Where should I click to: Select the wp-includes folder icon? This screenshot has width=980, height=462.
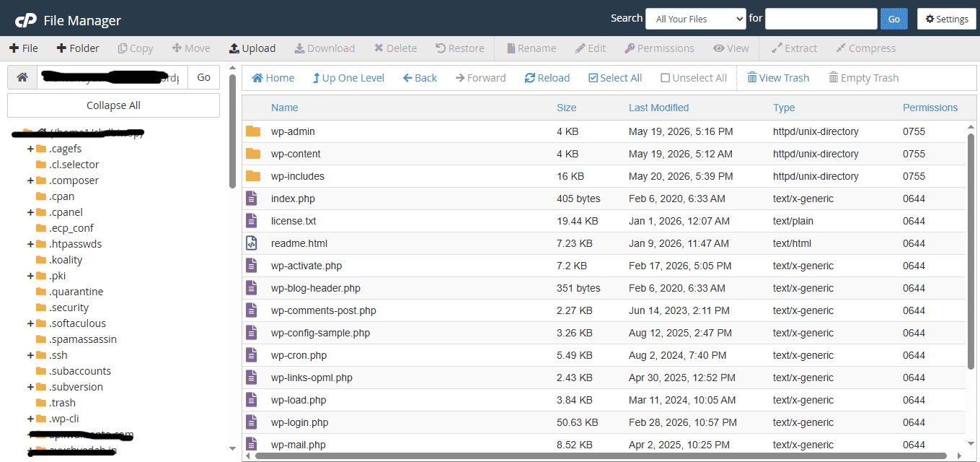coord(252,176)
